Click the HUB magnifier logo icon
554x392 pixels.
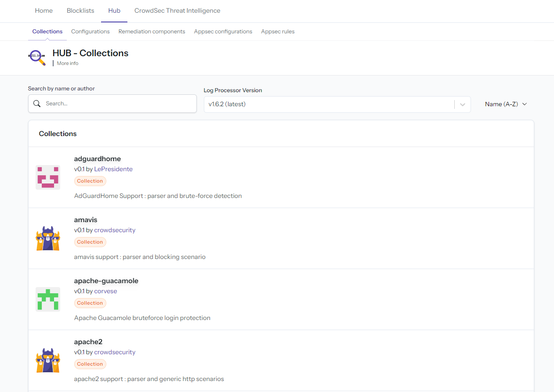click(37, 58)
